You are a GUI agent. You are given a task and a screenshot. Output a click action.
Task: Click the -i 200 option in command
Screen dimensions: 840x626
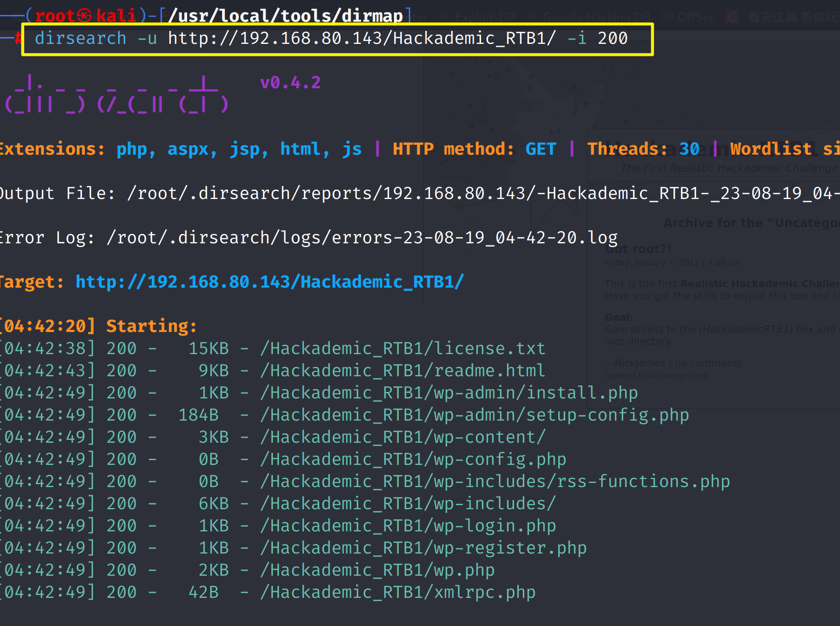[597, 39]
